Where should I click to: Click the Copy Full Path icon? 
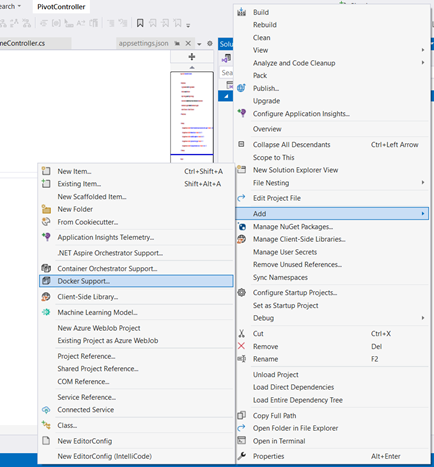click(x=241, y=415)
